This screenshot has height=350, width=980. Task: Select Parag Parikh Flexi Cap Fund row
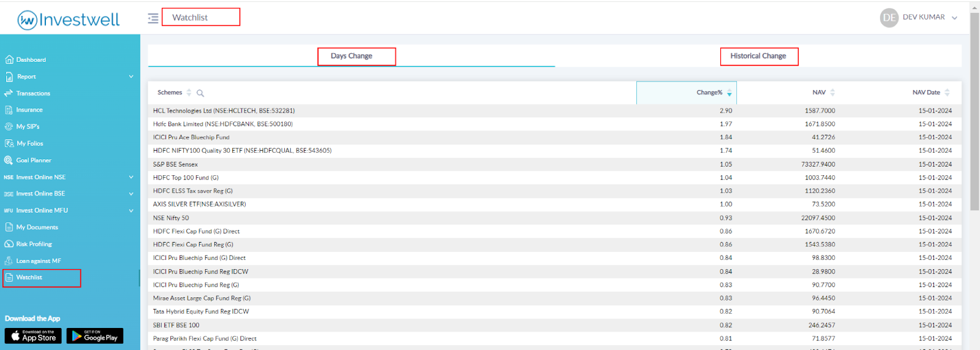coord(554,339)
